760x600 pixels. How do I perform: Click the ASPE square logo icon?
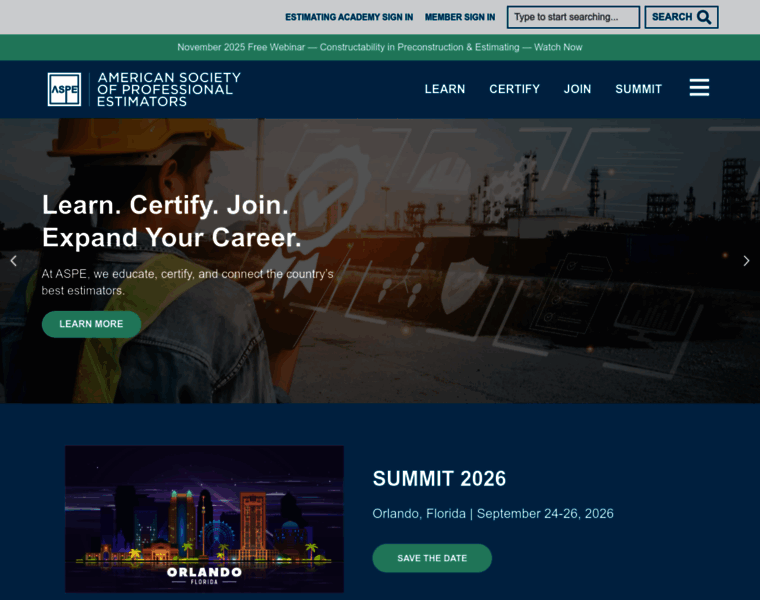coord(64,89)
